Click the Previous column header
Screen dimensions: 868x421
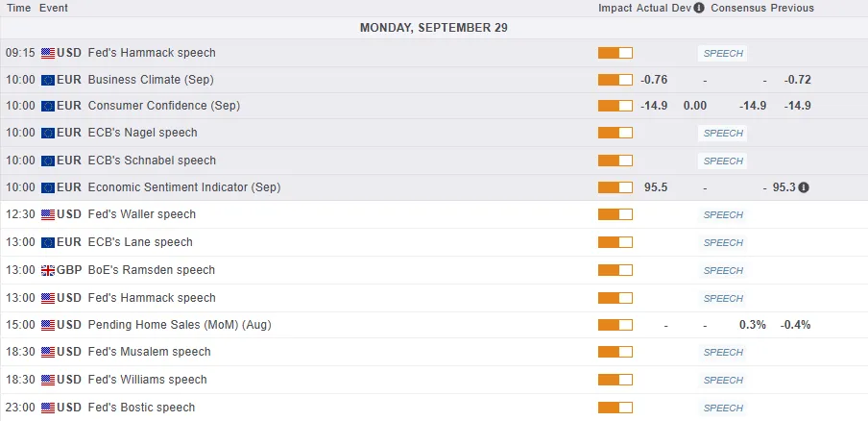click(x=791, y=8)
